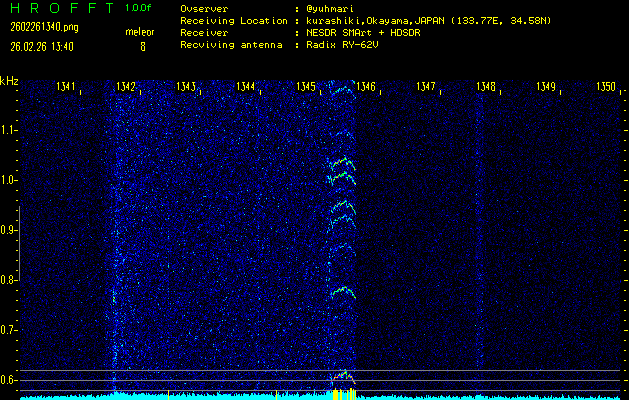
Task: Click the meteor count 8
Action: tap(143, 47)
